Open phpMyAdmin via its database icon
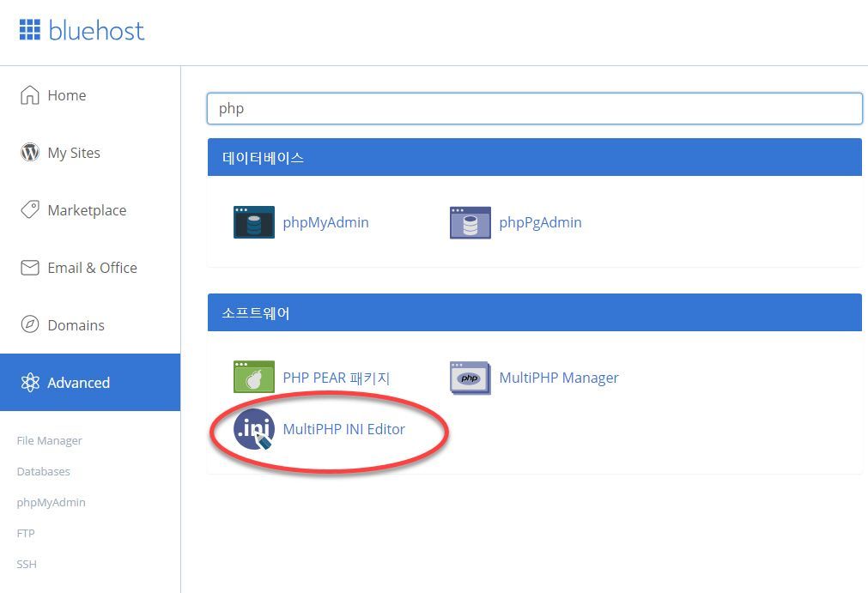Image resolution: width=868 pixels, height=593 pixels. click(253, 221)
